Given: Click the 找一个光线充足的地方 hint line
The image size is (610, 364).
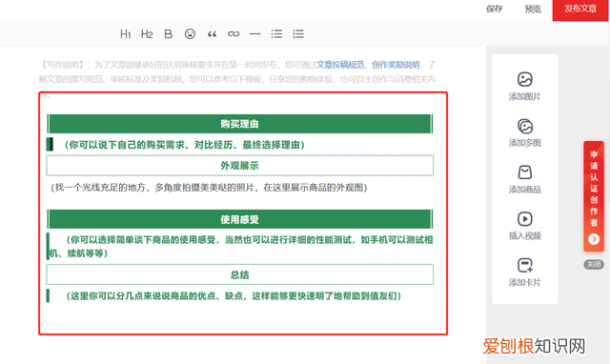Looking at the screenshot, I should (x=209, y=188).
